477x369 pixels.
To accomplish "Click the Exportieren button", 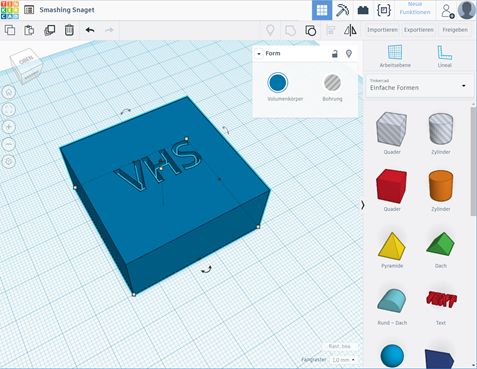I will [x=419, y=30].
